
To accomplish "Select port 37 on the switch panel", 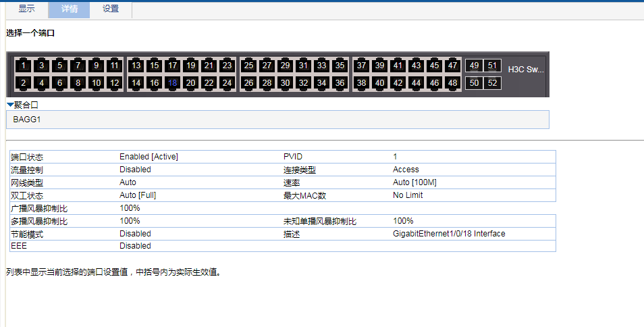I will tap(361, 66).
